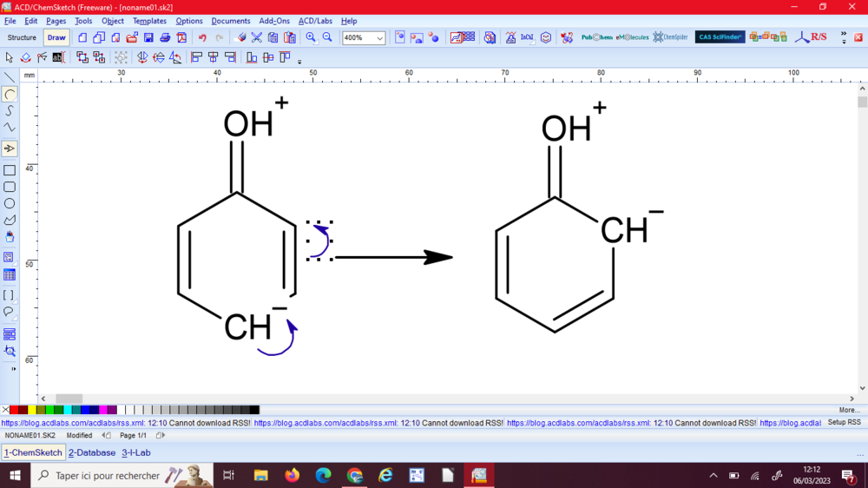Open the PubChem search icon
This screenshot has width=868, height=488.
(596, 37)
